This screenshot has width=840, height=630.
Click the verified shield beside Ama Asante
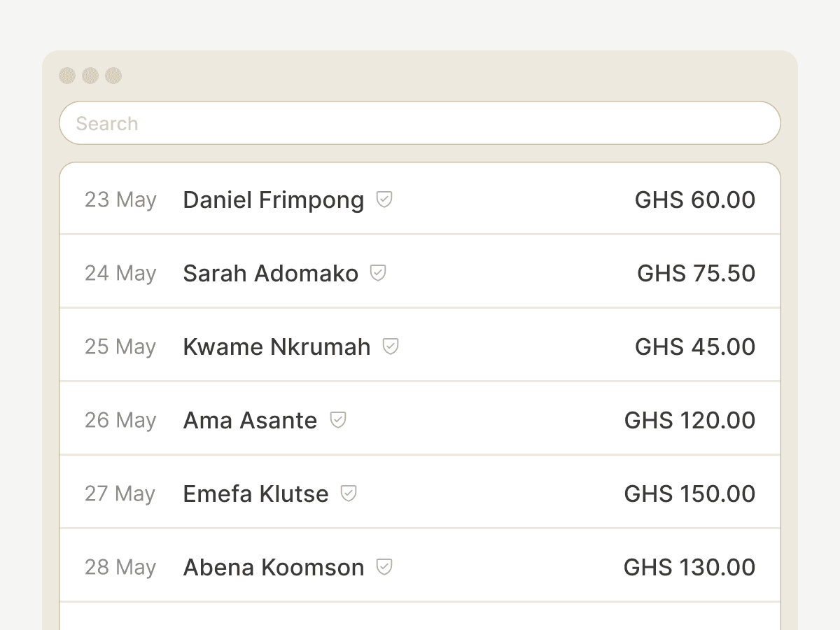(338, 420)
